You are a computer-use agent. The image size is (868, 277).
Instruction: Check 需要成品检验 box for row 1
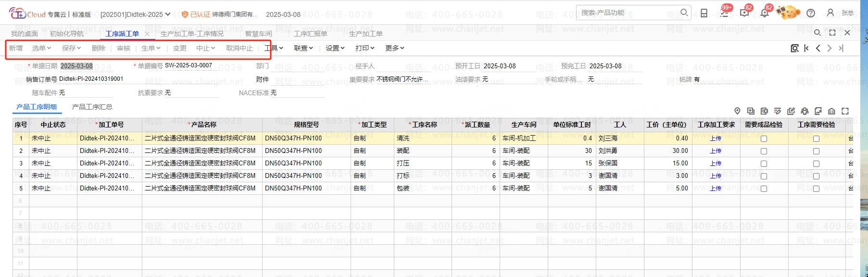pyautogui.click(x=764, y=138)
